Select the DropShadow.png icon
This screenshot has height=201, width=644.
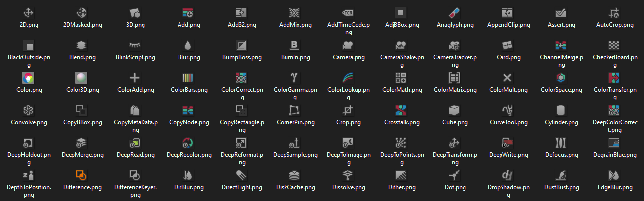[x=508, y=175]
